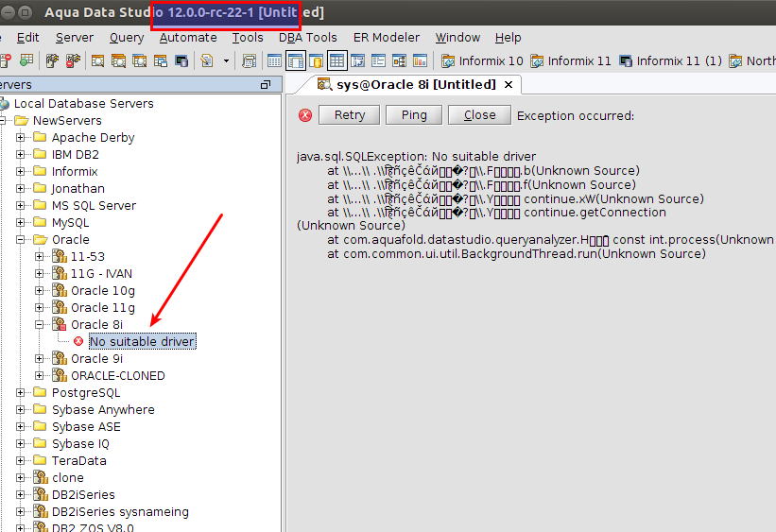Open dropdown arrow beside script pencil icon
The width and height of the screenshot is (776, 532).
[226, 61]
